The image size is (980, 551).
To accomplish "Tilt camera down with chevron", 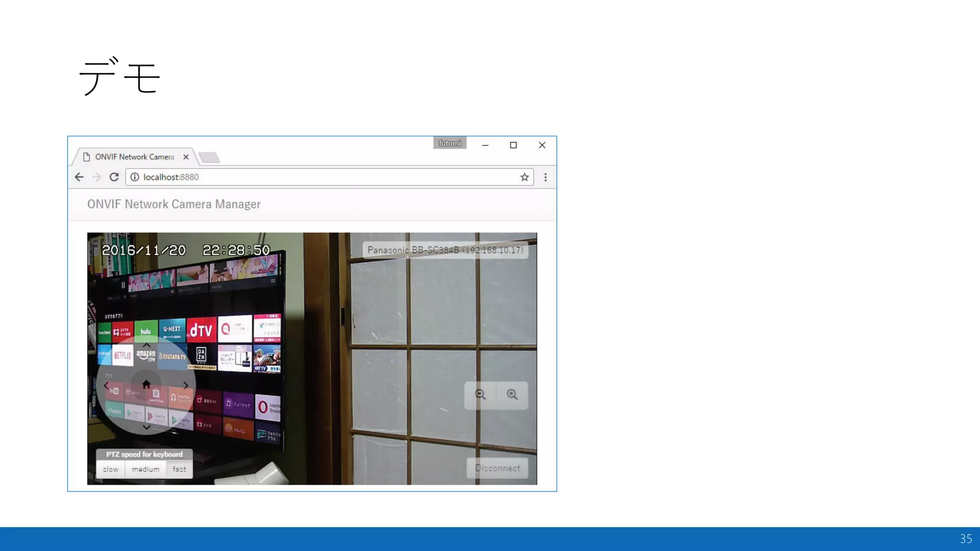I will coord(146,427).
